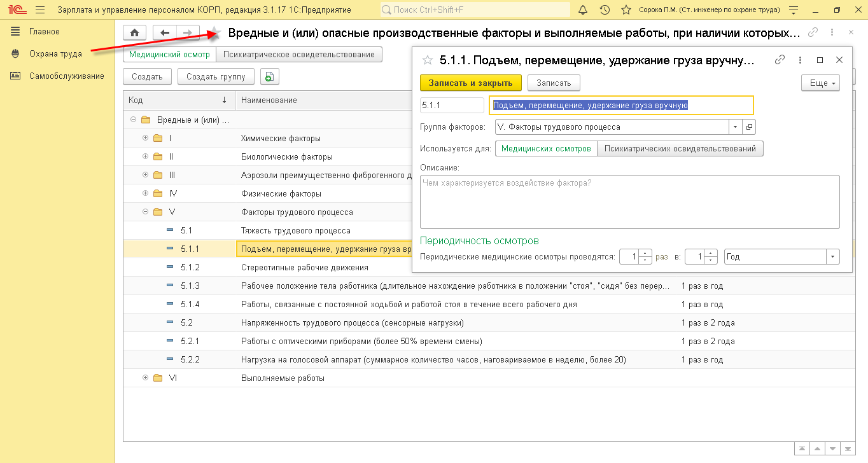Viewport: 868px width, 463px height.
Task: Click the Home page button
Action: click(x=134, y=33)
